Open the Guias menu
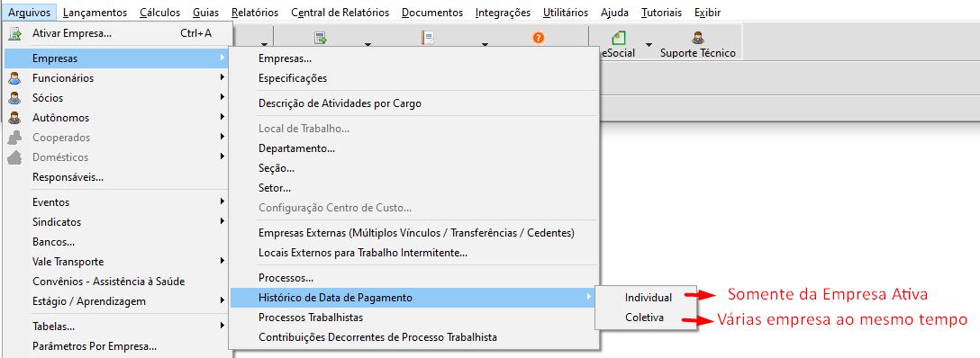The height and width of the screenshot is (358, 980). (x=205, y=13)
